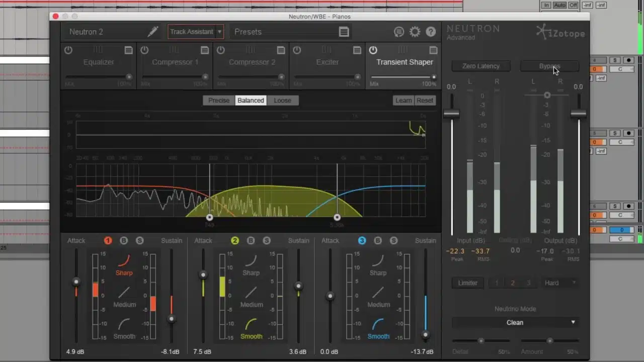Click the output gain fader handle
The width and height of the screenshot is (644, 362).
pos(579,114)
